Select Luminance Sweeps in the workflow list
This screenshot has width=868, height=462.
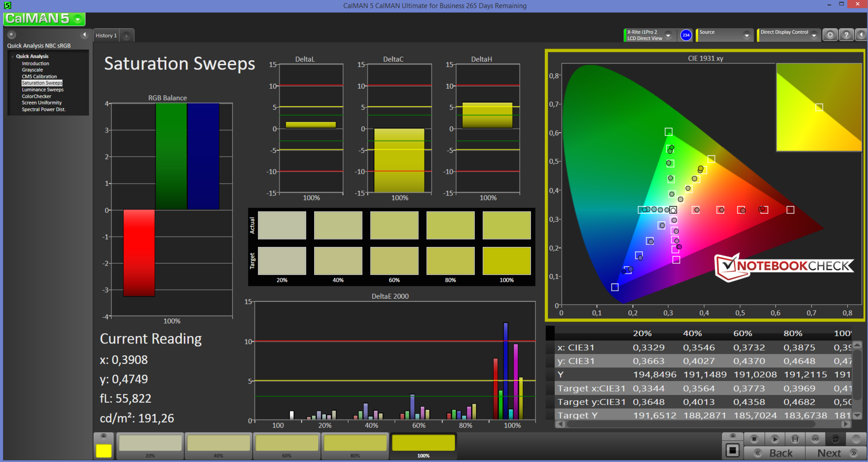[42, 90]
